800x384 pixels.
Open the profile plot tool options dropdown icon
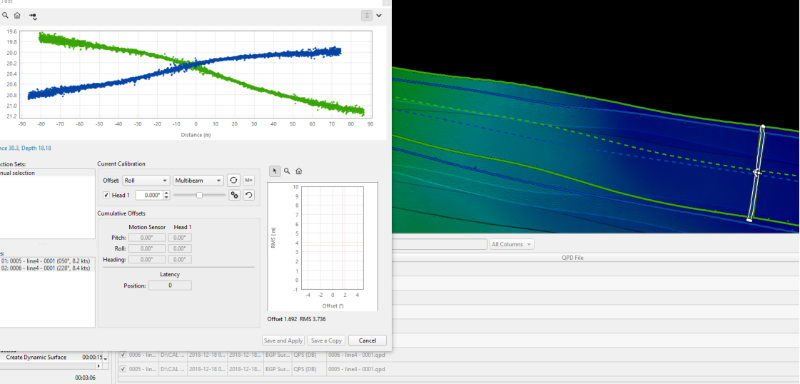(x=33, y=16)
